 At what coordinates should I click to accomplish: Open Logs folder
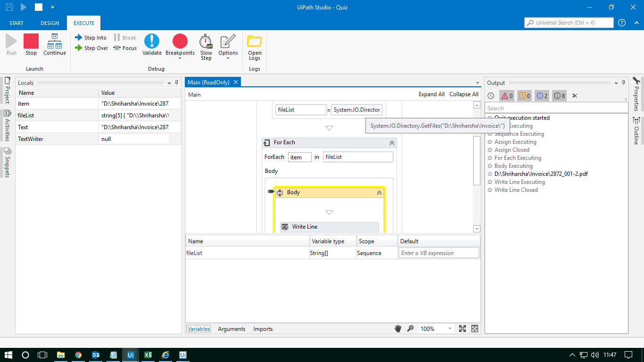point(255,47)
